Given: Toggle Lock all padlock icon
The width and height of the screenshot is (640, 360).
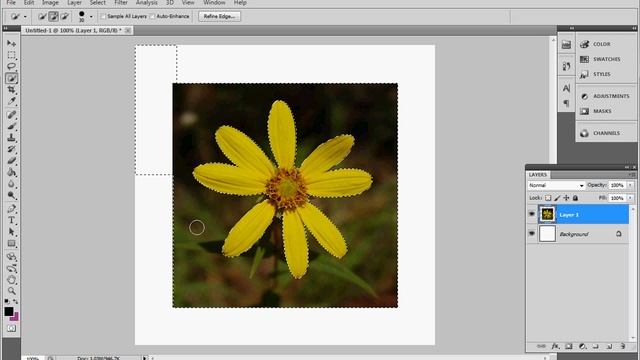Looking at the screenshot, I should [575, 198].
